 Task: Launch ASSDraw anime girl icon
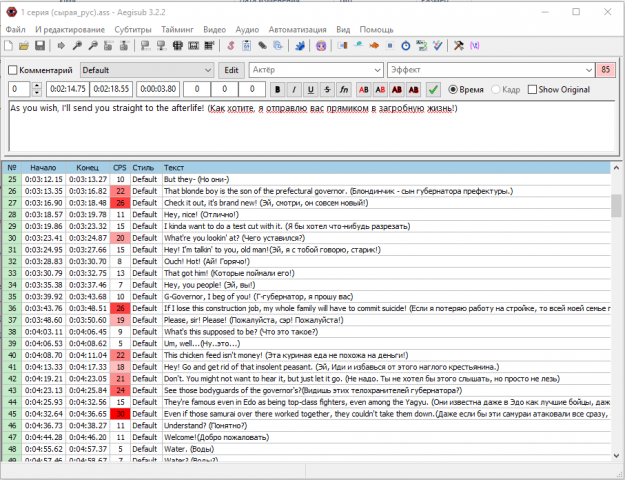point(321,46)
